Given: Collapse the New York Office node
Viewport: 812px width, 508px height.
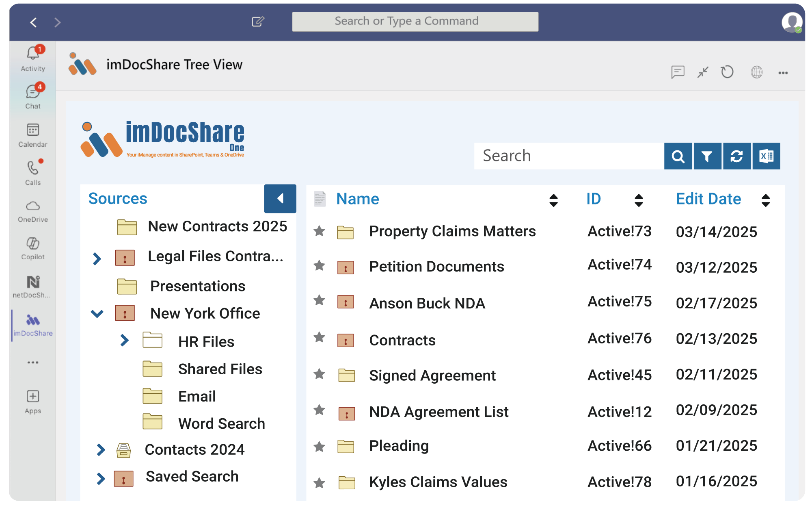Looking at the screenshot, I should pyautogui.click(x=97, y=314).
